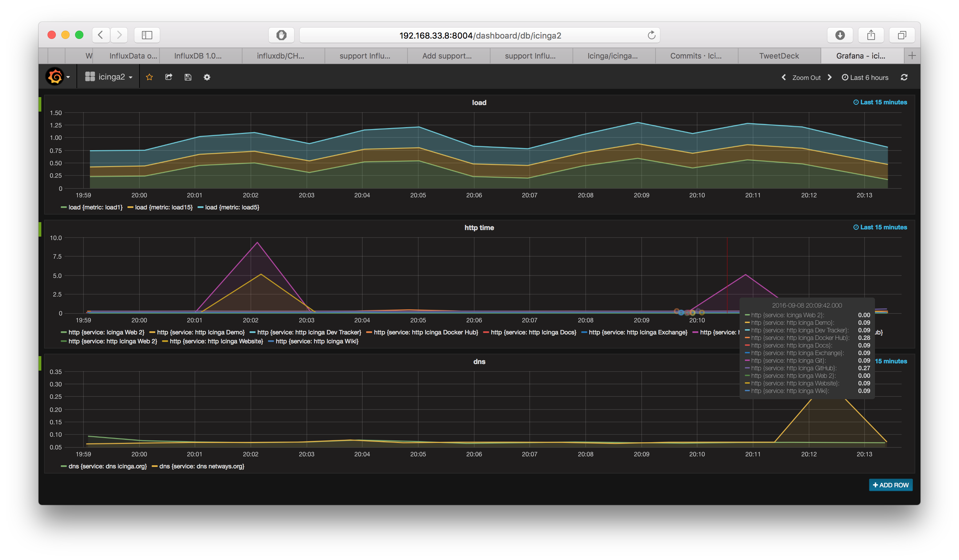
Task: Click the privacy shield extension icon
Action: pyautogui.click(x=281, y=35)
